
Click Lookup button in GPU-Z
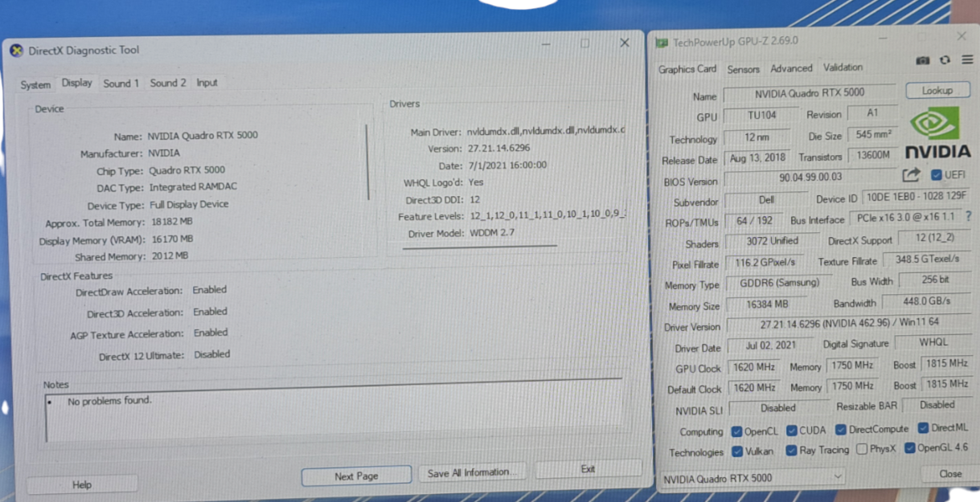(x=937, y=91)
